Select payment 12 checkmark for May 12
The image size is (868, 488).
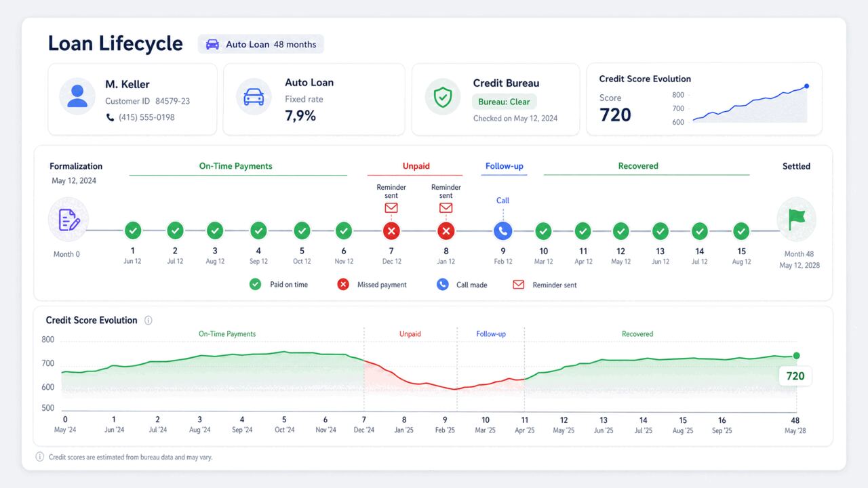tap(620, 231)
